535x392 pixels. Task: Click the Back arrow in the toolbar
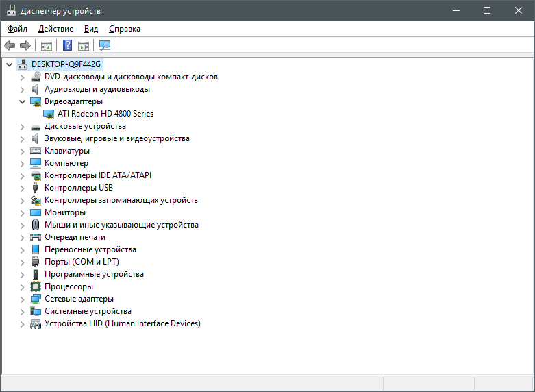coord(10,46)
